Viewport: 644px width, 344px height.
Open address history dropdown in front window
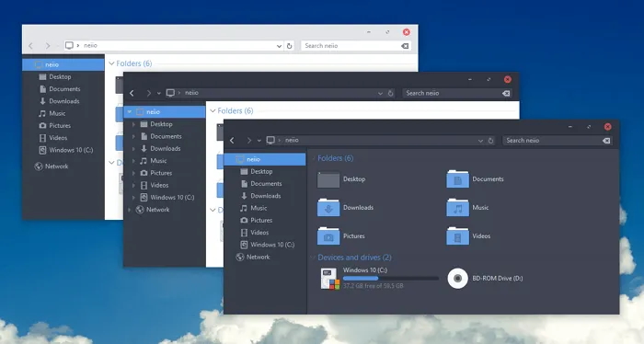(x=480, y=141)
